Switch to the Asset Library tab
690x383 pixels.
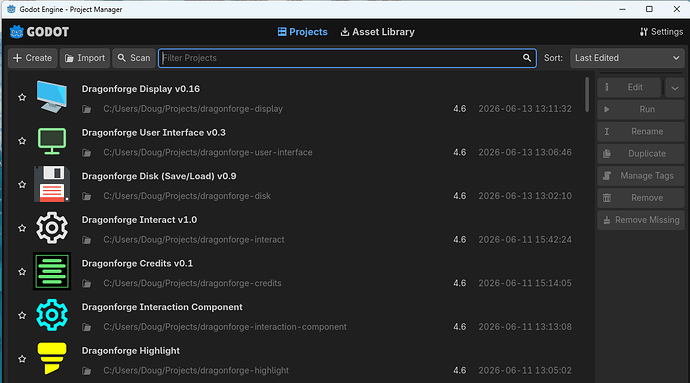[378, 32]
